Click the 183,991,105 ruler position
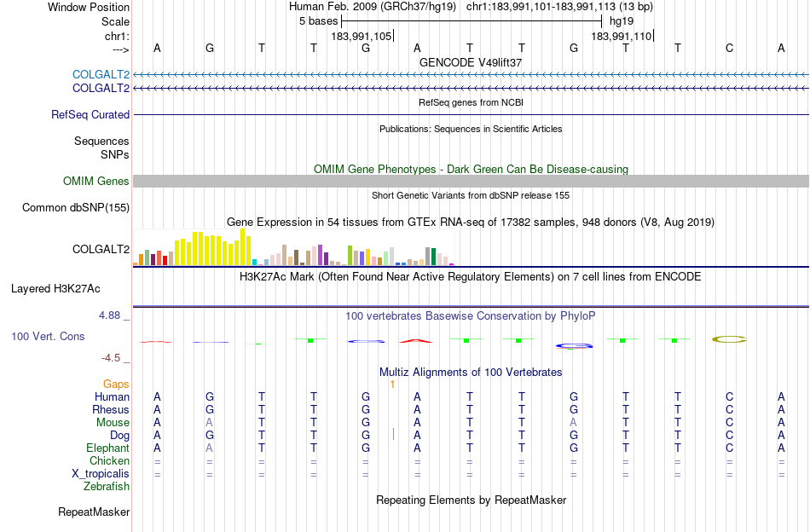 tap(362, 36)
